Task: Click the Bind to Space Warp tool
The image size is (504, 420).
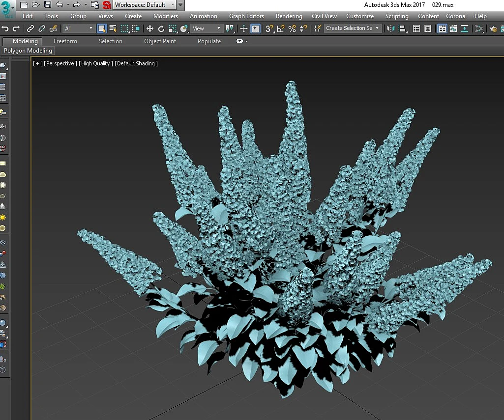Action: (x=54, y=28)
